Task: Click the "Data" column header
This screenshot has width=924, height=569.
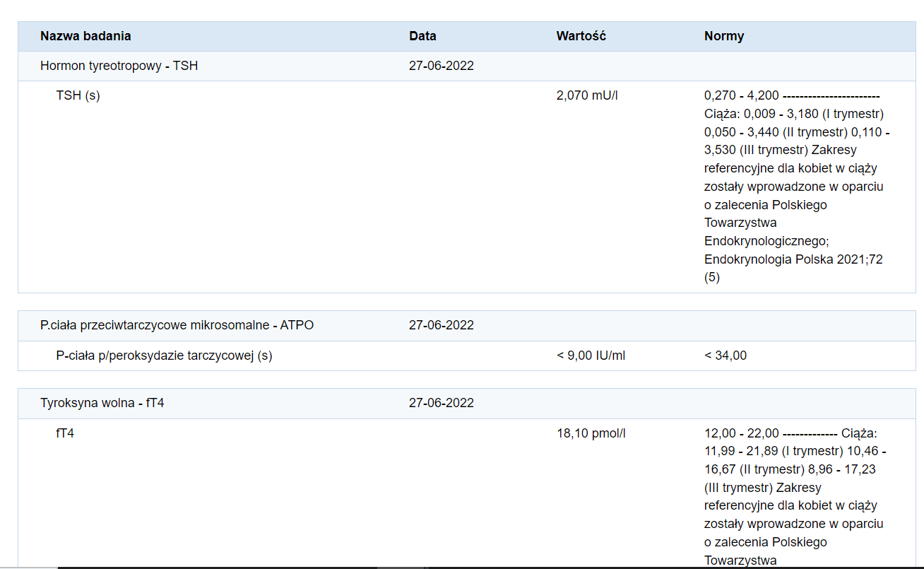Action: [x=422, y=36]
